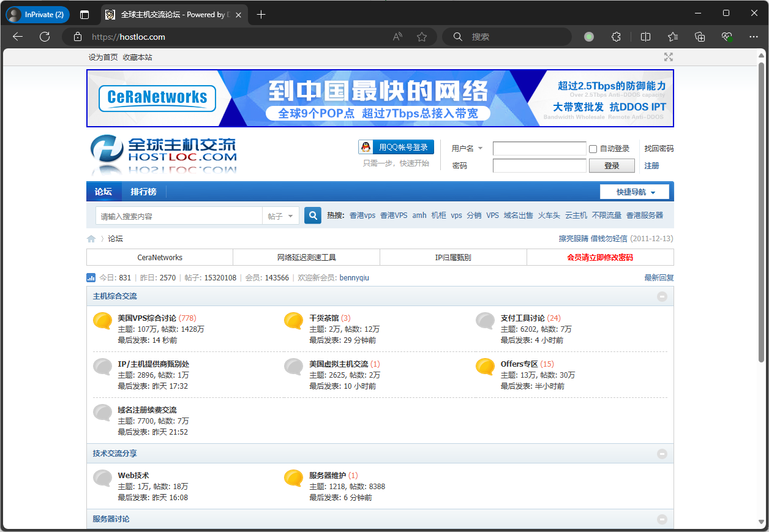
Task: Open 网络延迟测速工具 menu cell
Action: tap(307, 258)
